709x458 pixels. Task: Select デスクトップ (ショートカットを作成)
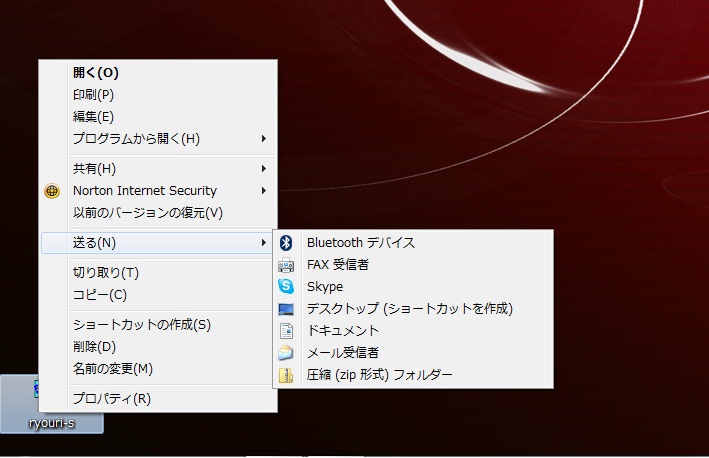413,309
